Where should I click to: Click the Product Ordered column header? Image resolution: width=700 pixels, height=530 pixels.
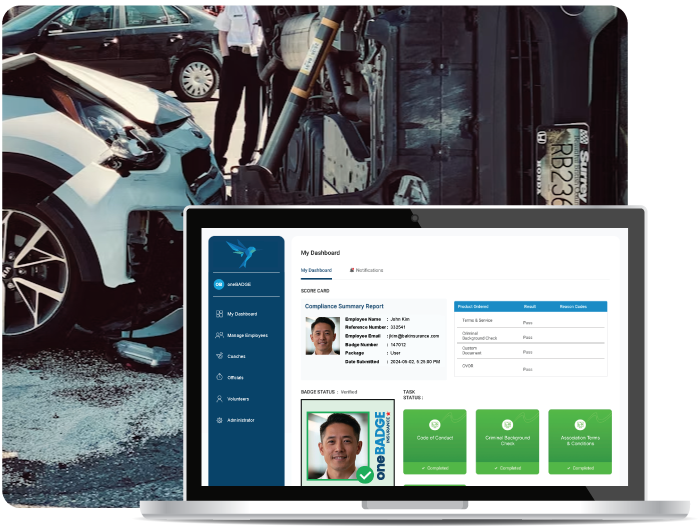473,307
